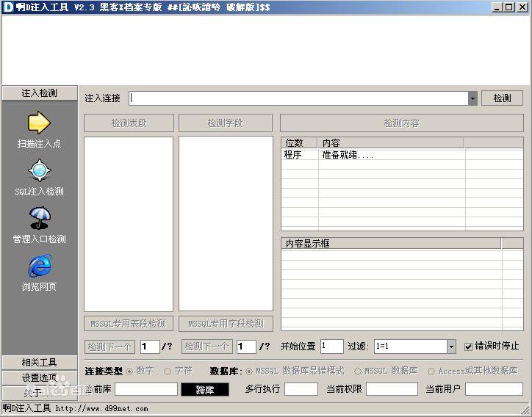This screenshot has height=417, width=532.
Task: Click the 检测内容 button
Action: (x=402, y=123)
